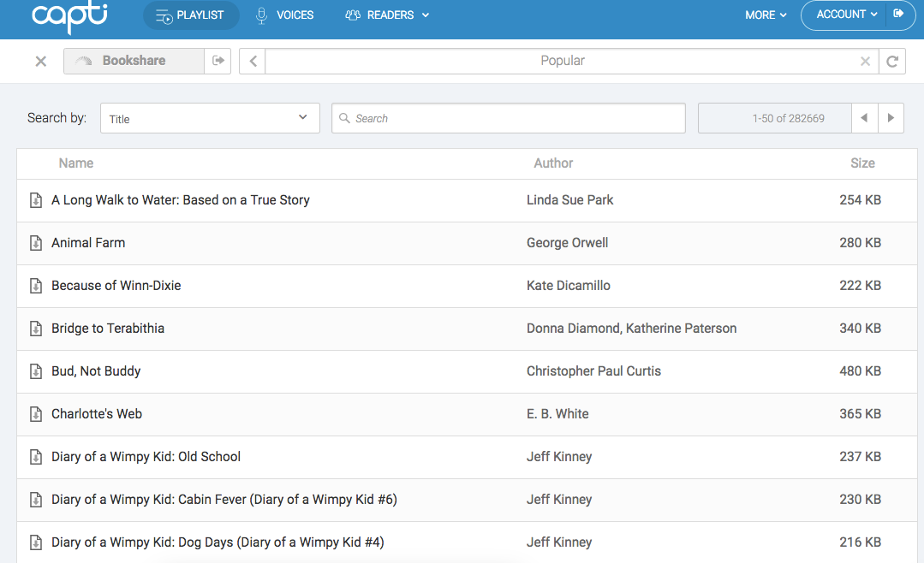Click the sign-out icon beside Account
This screenshot has height=563, width=924.
coord(898,15)
